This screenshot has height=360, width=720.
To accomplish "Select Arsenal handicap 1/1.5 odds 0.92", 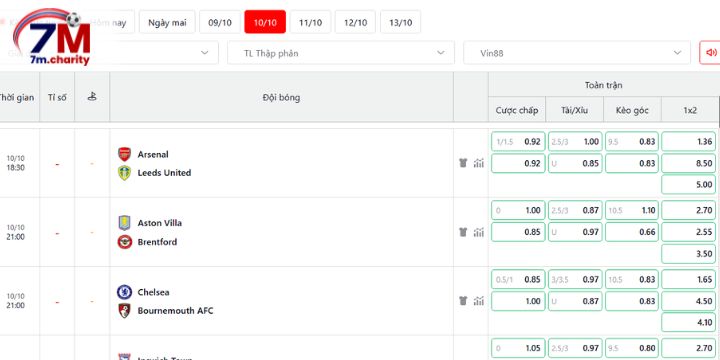I will coord(518,141).
